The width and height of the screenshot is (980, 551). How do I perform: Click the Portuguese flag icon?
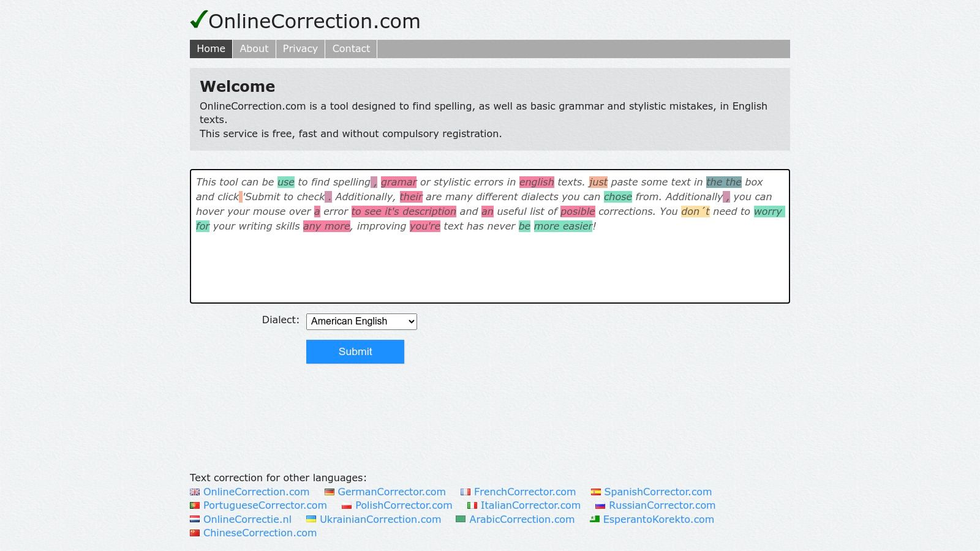[x=195, y=506]
